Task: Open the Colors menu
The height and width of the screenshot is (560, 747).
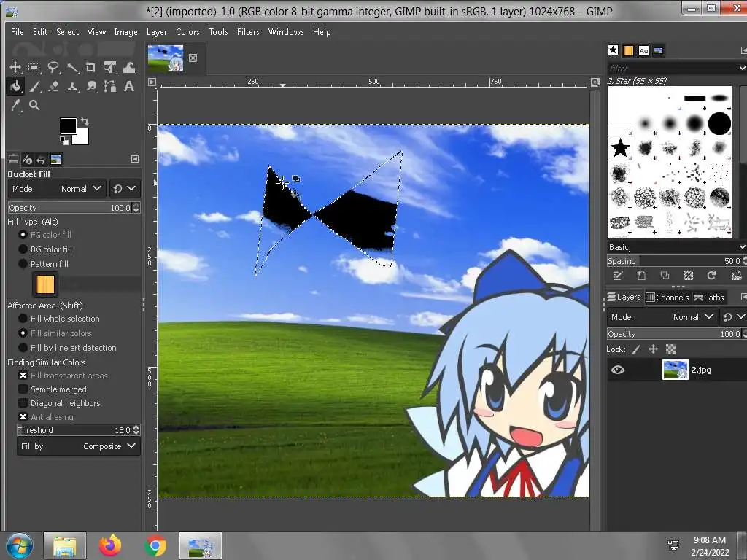Action: [187, 32]
